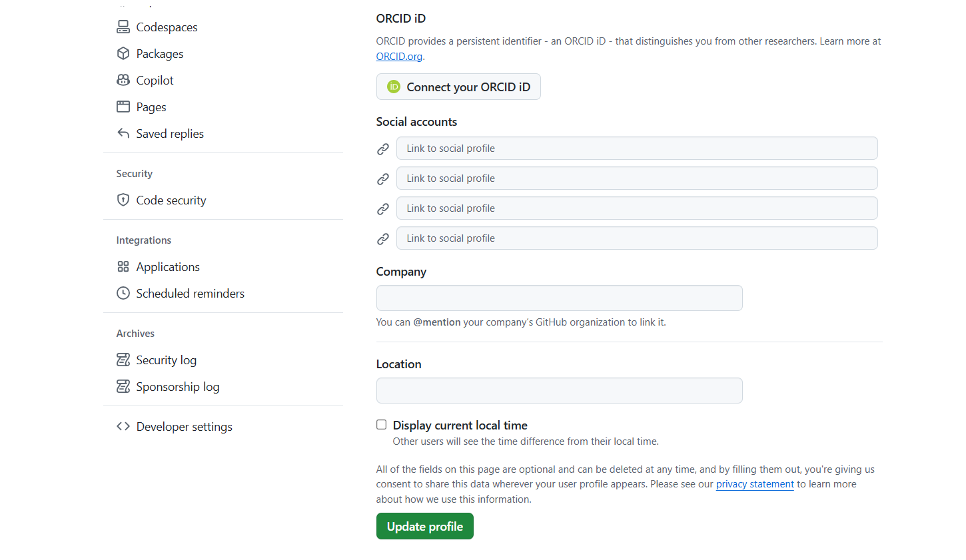
Task: Click the Applications grid icon
Action: tap(123, 266)
